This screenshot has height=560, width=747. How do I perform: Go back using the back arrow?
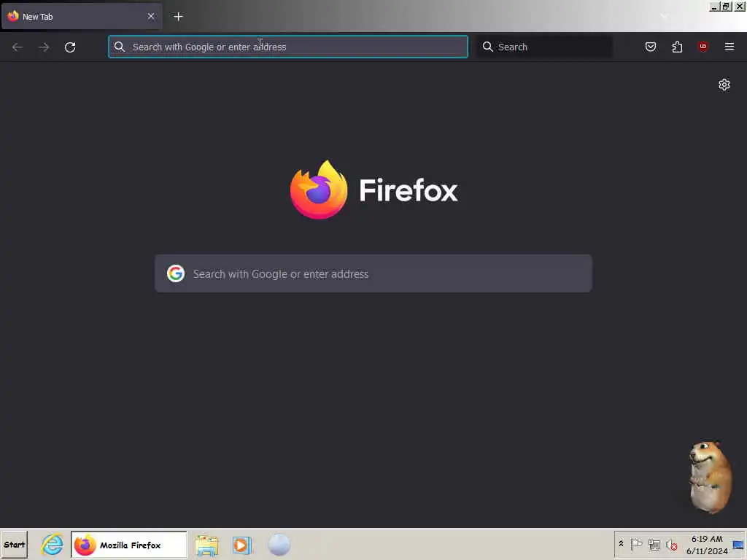point(18,47)
